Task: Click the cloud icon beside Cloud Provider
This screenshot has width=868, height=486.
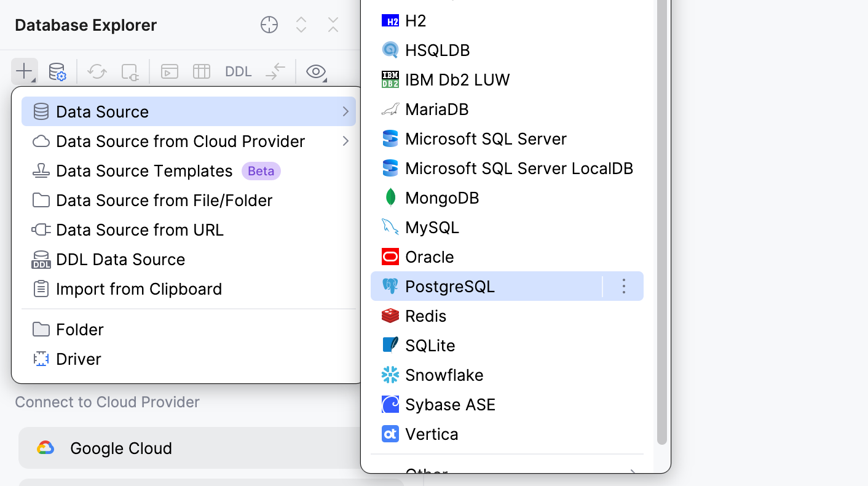Action: coord(41,141)
